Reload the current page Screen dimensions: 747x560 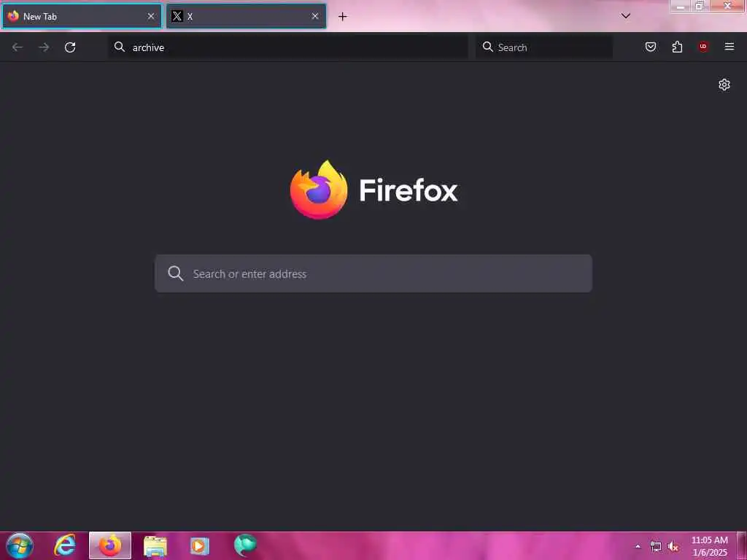pyautogui.click(x=70, y=47)
